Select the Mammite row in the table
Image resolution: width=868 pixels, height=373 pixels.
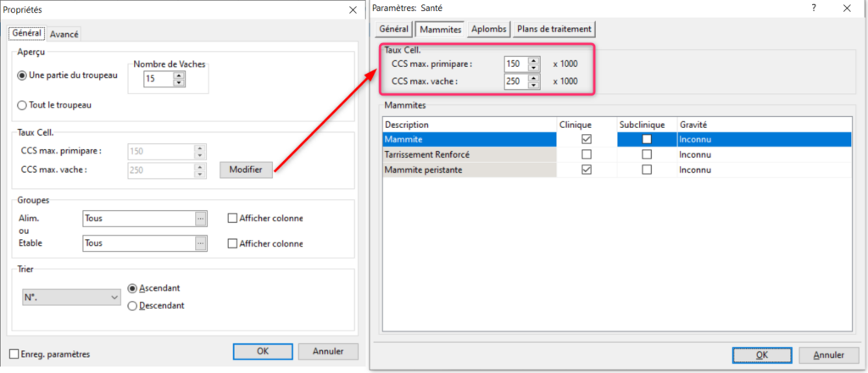(469, 140)
